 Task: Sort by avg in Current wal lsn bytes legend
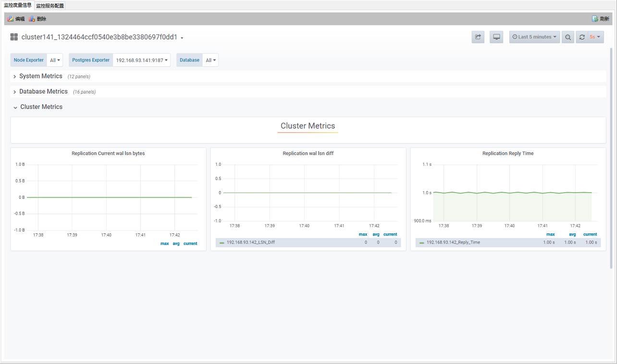coord(176,243)
